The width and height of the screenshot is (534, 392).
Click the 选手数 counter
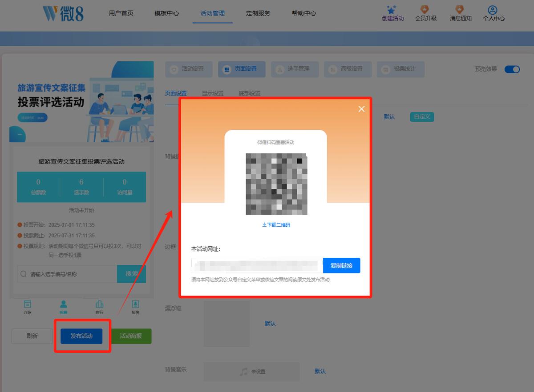[81, 187]
